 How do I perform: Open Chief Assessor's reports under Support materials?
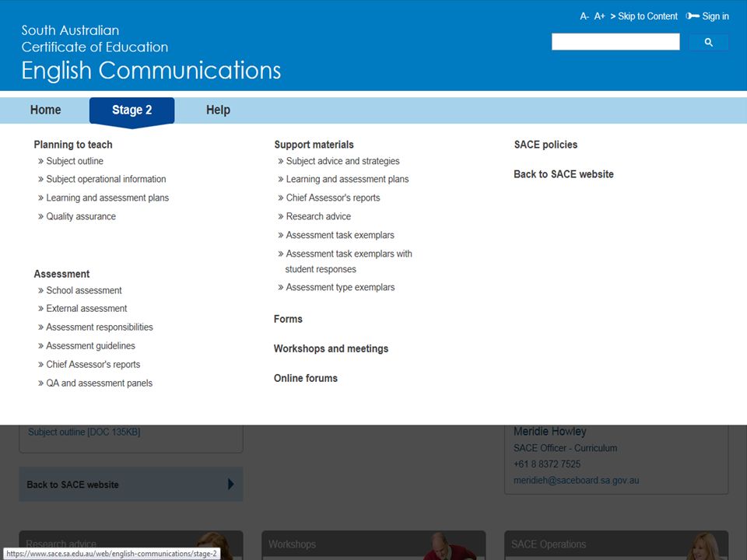333,198
